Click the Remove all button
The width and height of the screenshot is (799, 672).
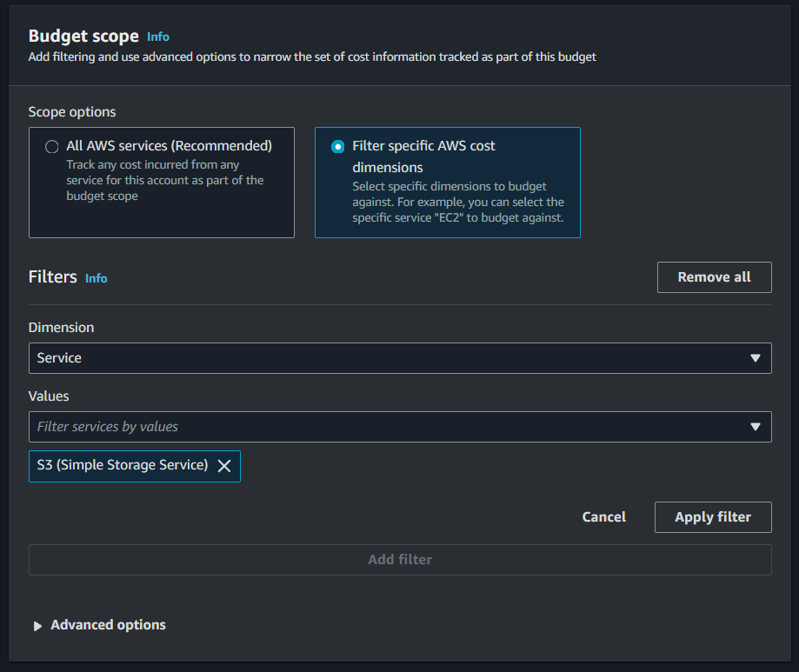[714, 277]
